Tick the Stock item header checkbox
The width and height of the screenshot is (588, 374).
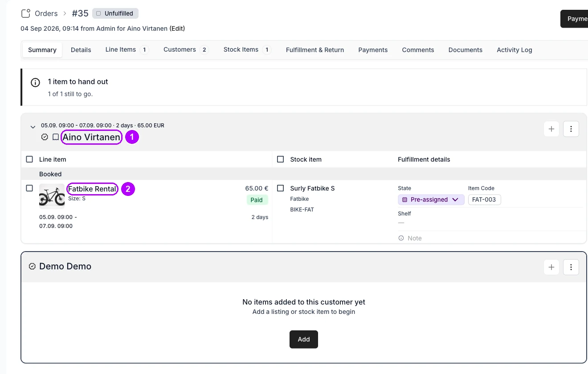coord(280,159)
